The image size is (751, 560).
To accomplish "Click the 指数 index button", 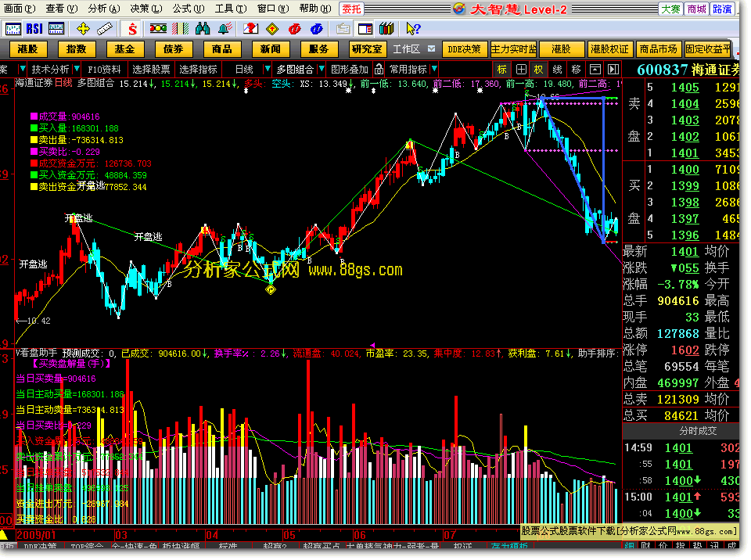I will click(76, 48).
